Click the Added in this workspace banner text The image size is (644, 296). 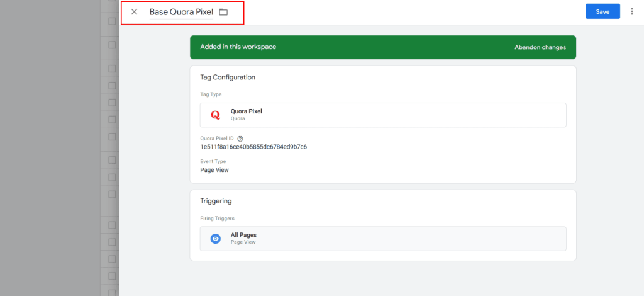pyautogui.click(x=238, y=47)
